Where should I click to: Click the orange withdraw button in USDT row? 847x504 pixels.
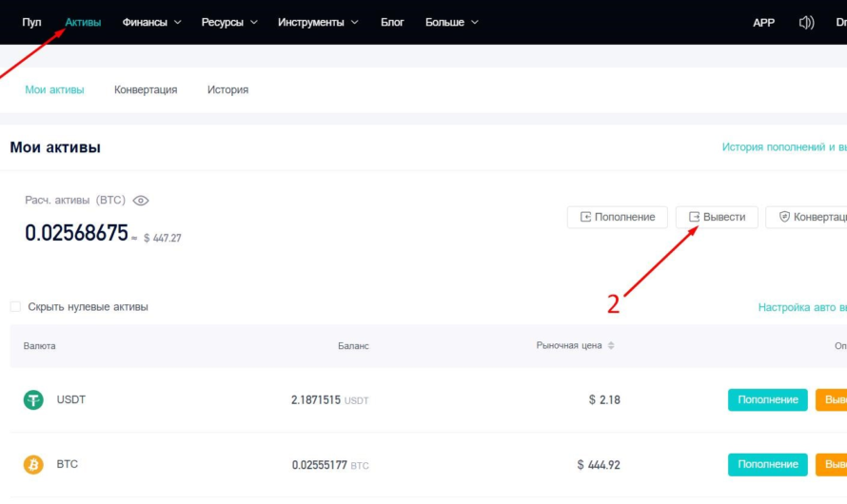pos(832,399)
